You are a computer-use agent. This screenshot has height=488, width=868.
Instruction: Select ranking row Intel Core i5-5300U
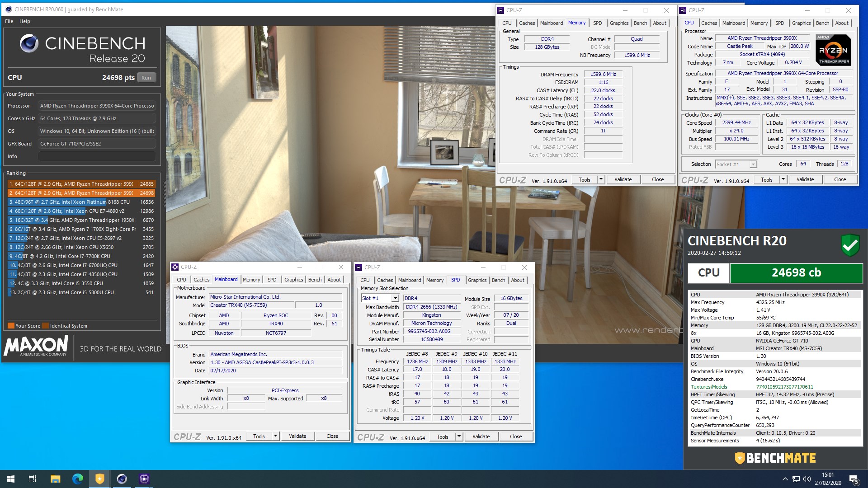point(81,292)
